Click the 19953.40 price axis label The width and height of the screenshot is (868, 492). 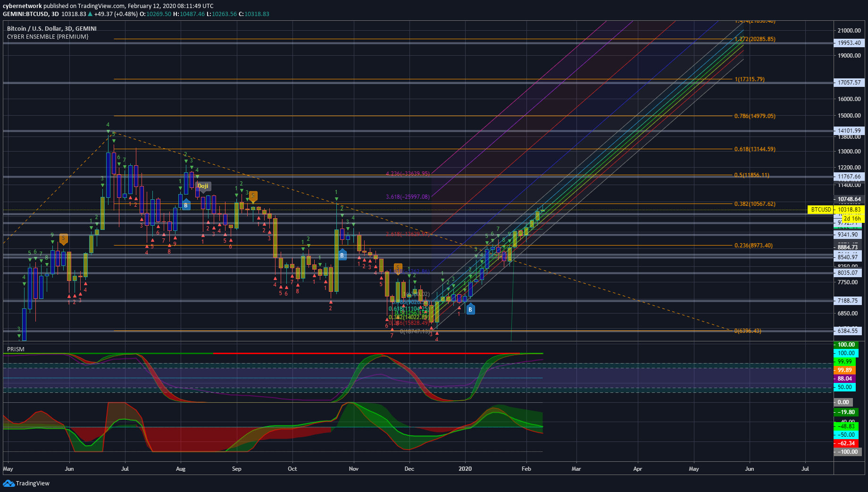click(849, 42)
